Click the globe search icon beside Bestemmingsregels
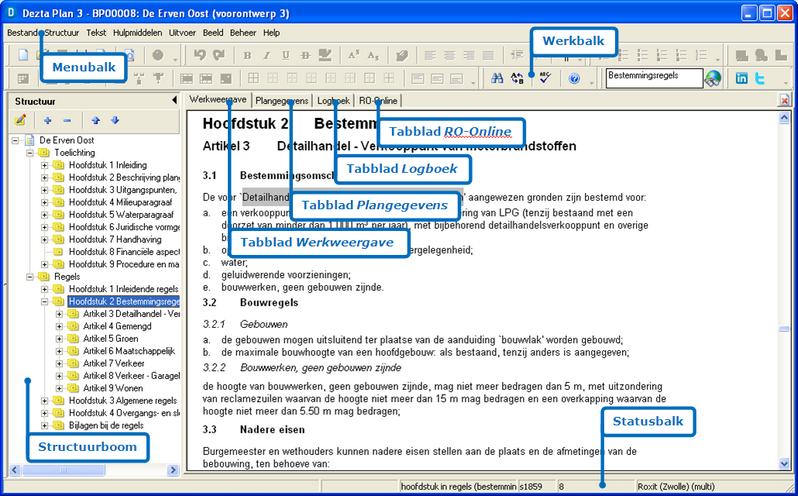The width and height of the screenshot is (798, 496). coord(713,78)
